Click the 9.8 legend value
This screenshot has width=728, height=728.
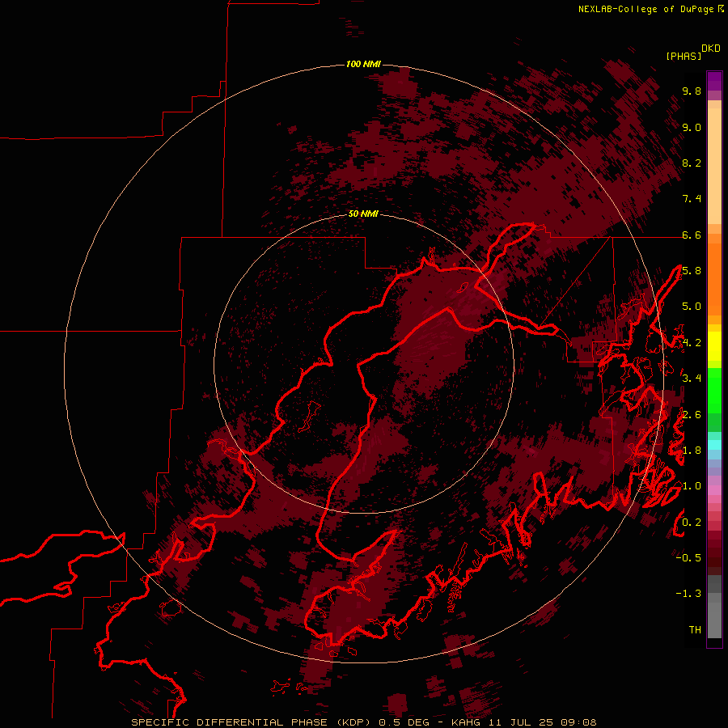pyautogui.click(x=692, y=91)
